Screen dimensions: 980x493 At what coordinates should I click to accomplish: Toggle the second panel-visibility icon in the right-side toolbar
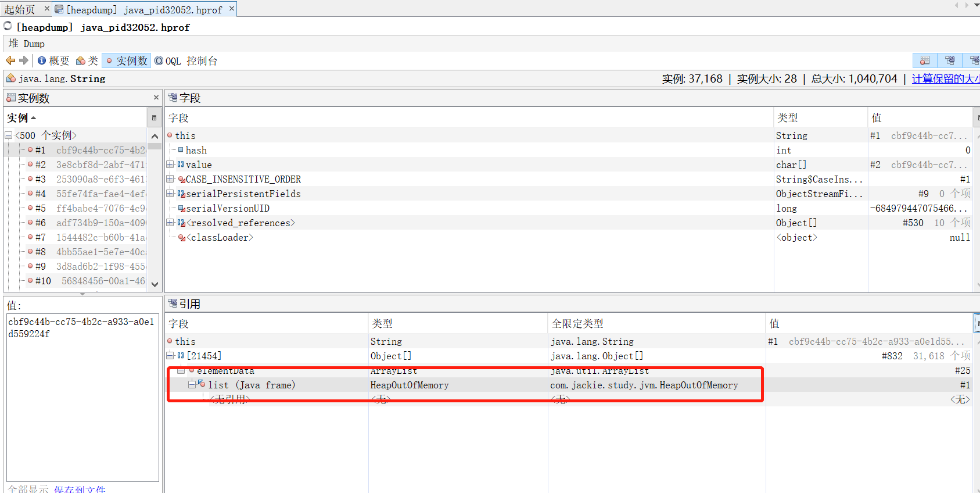[x=950, y=60]
